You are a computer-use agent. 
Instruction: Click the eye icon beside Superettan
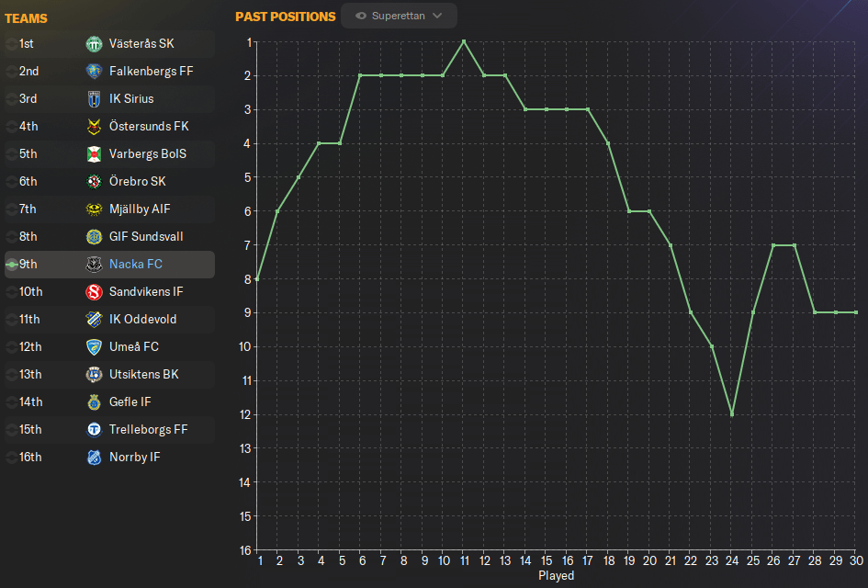coord(361,16)
